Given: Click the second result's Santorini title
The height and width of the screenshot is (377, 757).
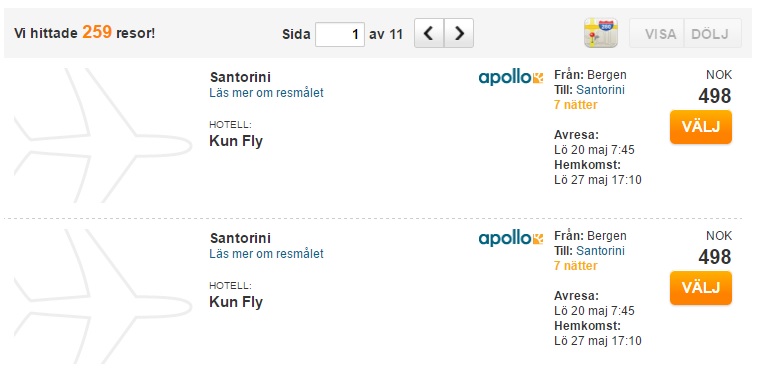Looking at the screenshot, I should (240, 238).
